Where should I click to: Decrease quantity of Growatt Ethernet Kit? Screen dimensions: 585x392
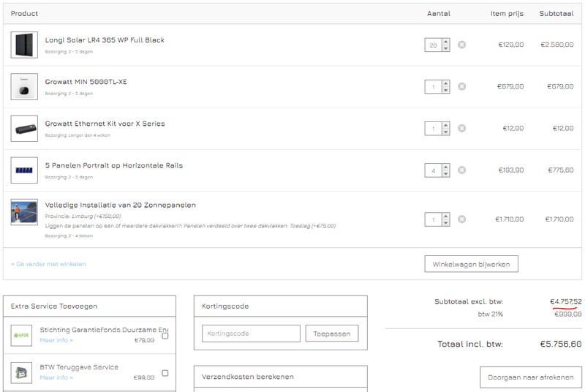point(445,132)
